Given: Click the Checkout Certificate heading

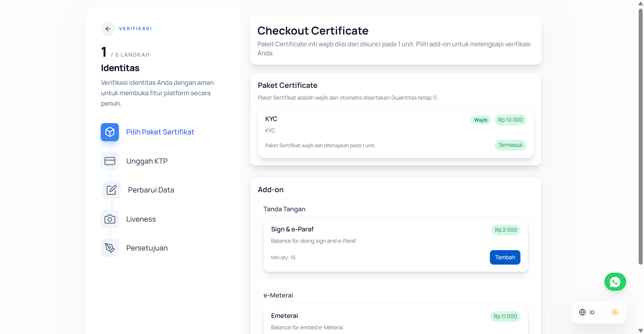Looking at the screenshot, I should pos(313,31).
